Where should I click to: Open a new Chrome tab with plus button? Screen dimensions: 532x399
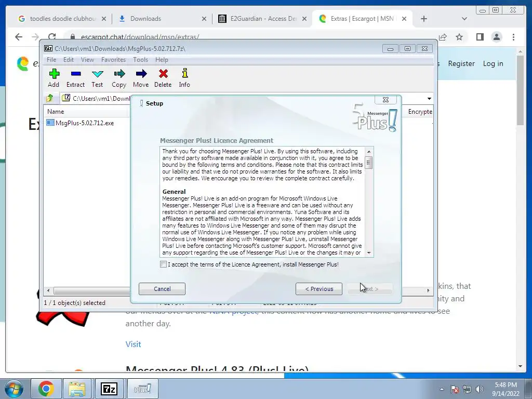[x=424, y=19]
